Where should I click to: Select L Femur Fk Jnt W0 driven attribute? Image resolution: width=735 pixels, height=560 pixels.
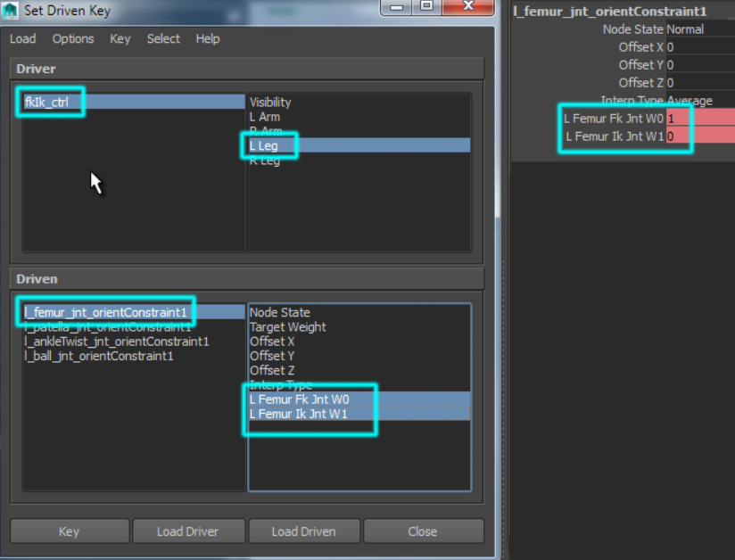pyautogui.click(x=359, y=399)
